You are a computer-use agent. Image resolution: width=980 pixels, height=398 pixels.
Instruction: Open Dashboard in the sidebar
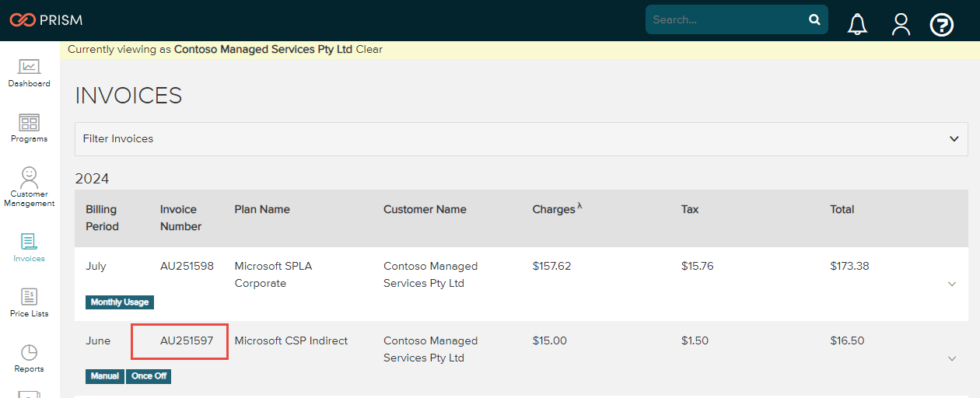[x=30, y=73]
